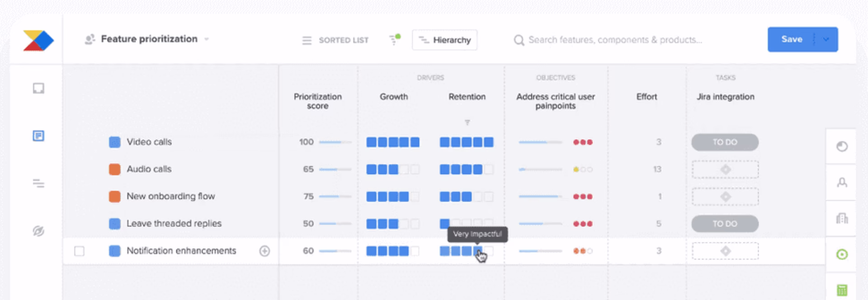The height and width of the screenshot is (300, 868).
Task: Click the Save button
Action: tap(792, 39)
